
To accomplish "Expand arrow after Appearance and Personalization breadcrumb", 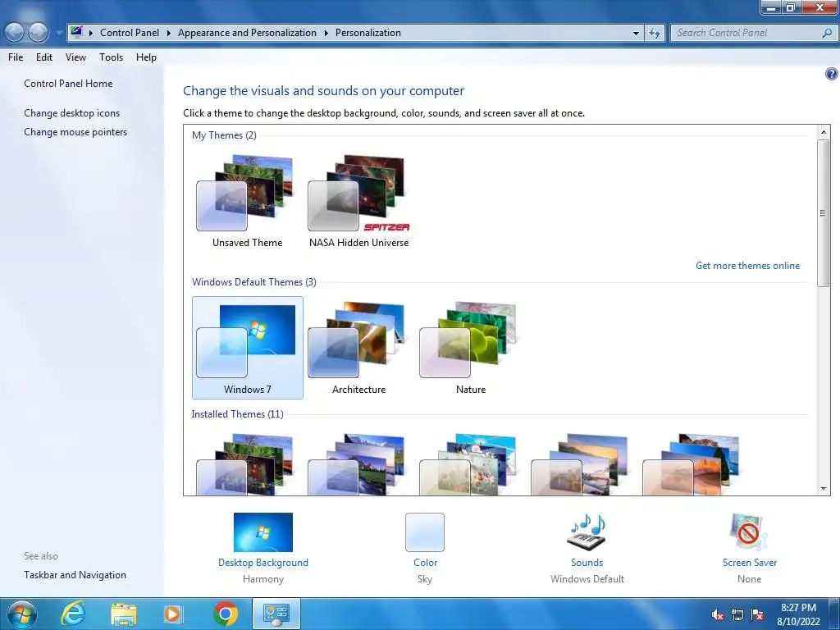I will (x=326, y=33).
